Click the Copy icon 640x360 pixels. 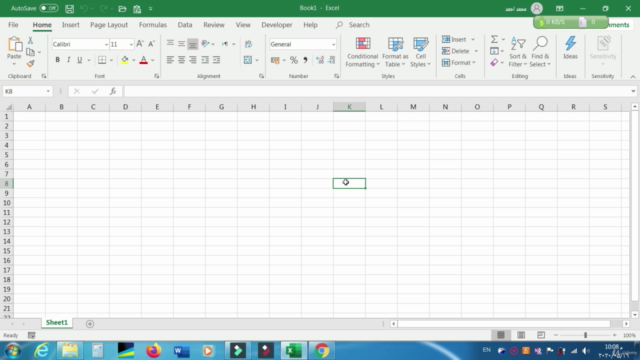[x=30, y=52]
